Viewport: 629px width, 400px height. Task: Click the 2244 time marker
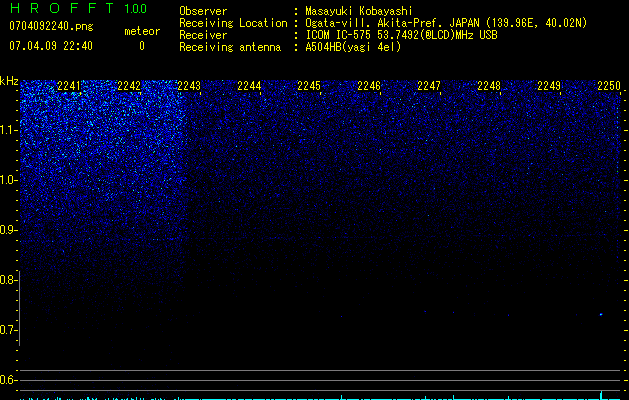[x=249, y=86]
